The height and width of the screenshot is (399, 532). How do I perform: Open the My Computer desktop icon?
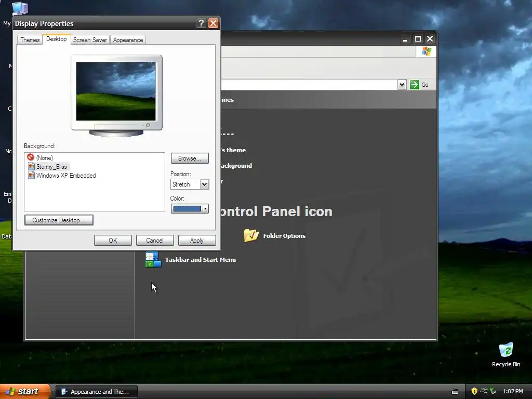(20, 8)
